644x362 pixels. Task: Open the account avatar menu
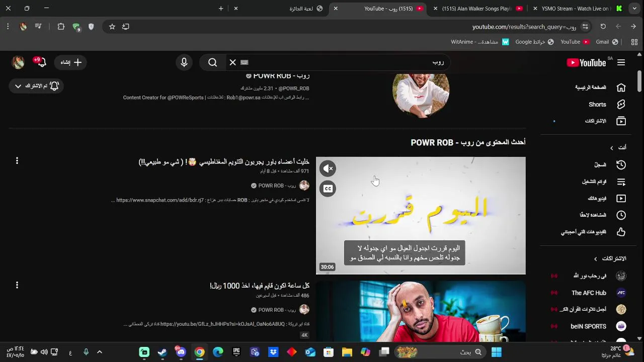(x=18, y=62)
